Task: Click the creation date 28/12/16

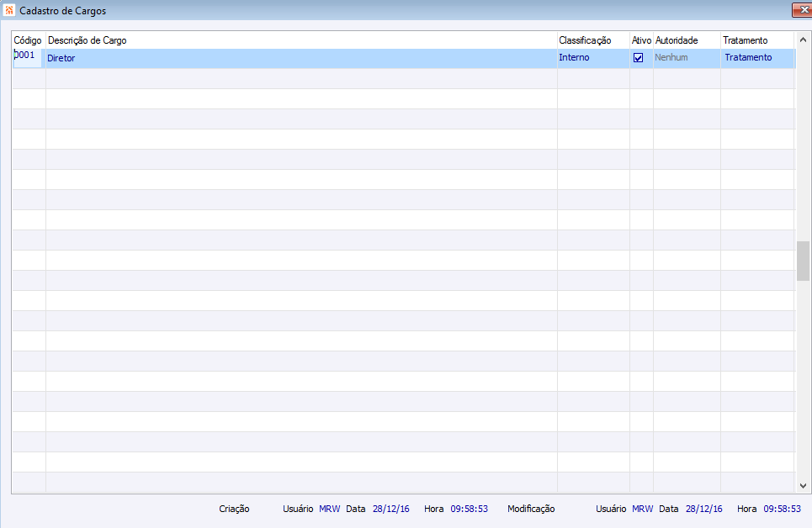Action: point(391,509)
